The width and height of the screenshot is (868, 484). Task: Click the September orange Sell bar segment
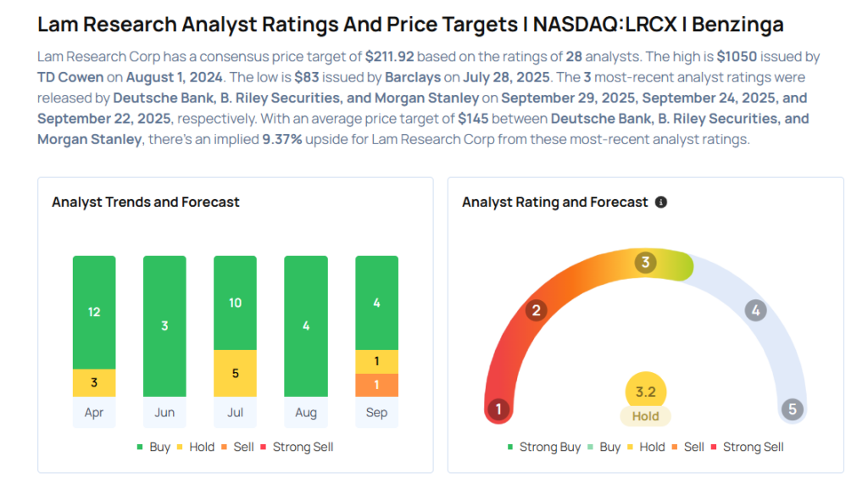tap(376, 385)
